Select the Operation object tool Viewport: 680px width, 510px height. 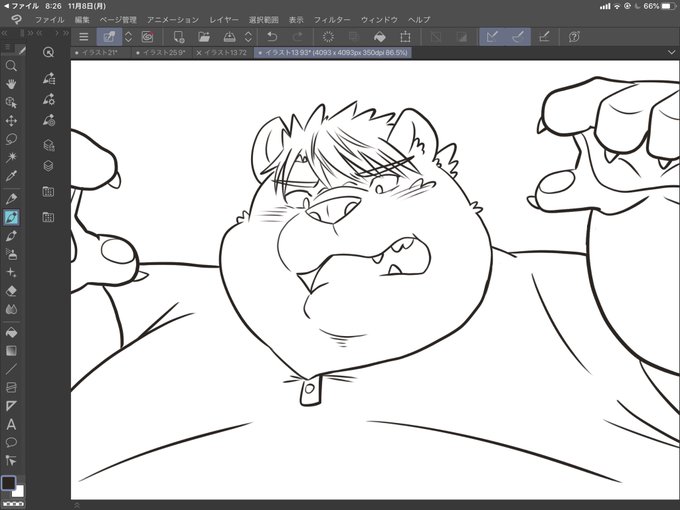[11, 102]
